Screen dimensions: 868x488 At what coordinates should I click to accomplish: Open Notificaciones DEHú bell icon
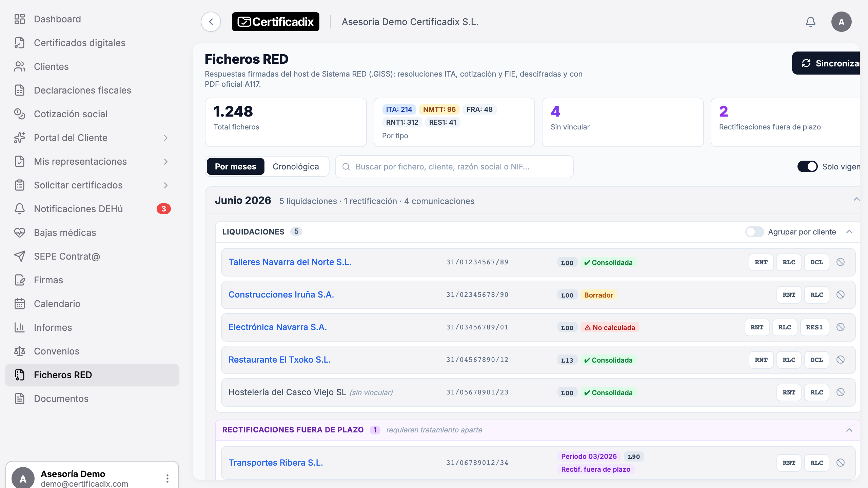coord(20,209)
